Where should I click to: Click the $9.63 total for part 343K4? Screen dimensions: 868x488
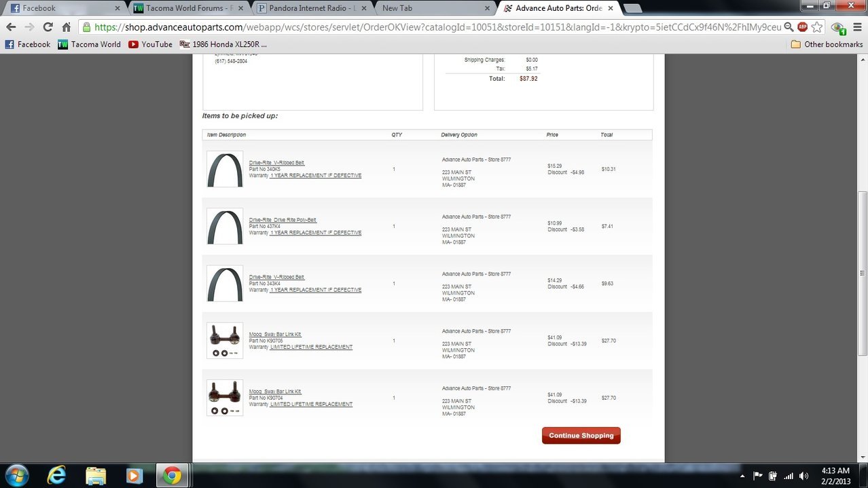point(607,284)
